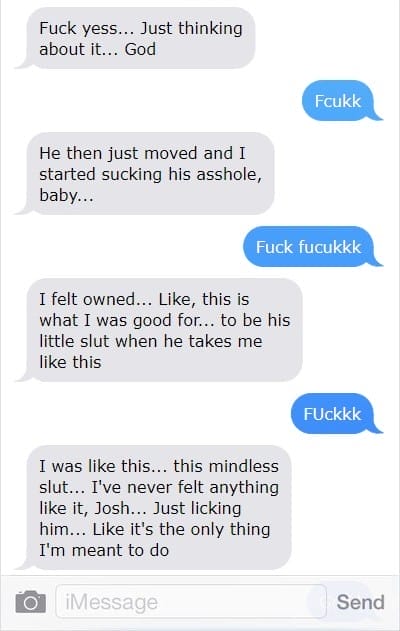Select the gray bubble ending with "God"
400x631 pixels.
click(136, 38)
